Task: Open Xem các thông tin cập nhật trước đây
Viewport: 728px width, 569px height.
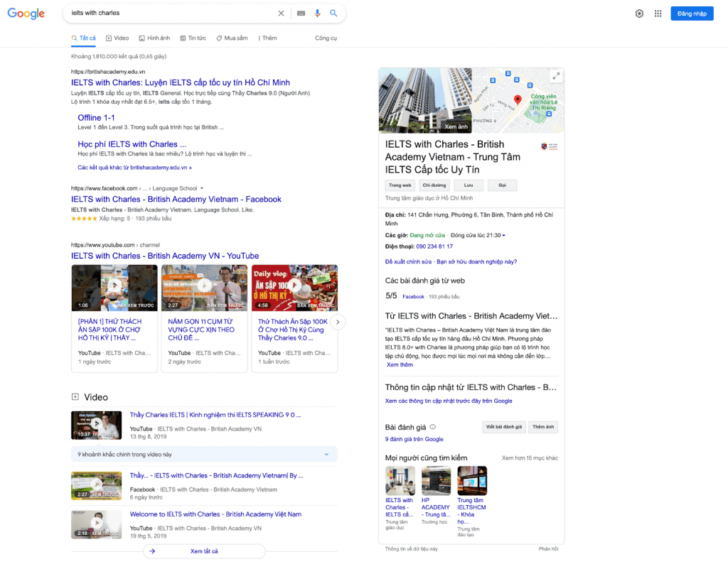Action: click(x=449, y=401)
